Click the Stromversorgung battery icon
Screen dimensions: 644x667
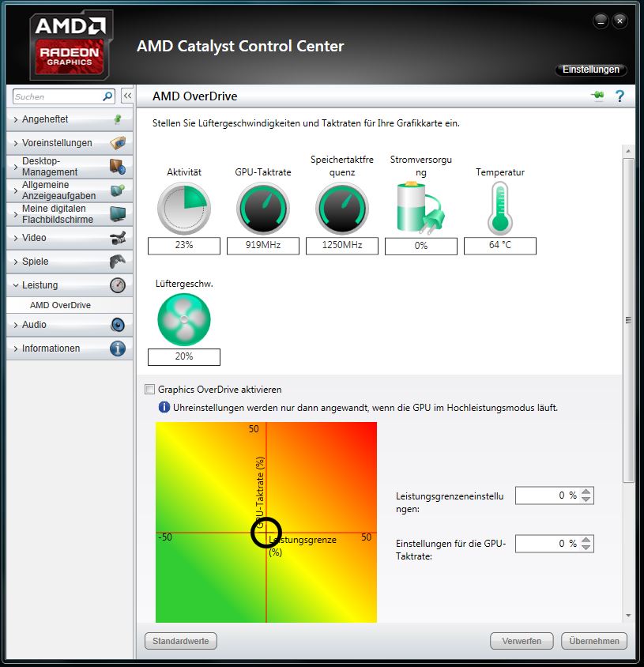tap(420, 209)
